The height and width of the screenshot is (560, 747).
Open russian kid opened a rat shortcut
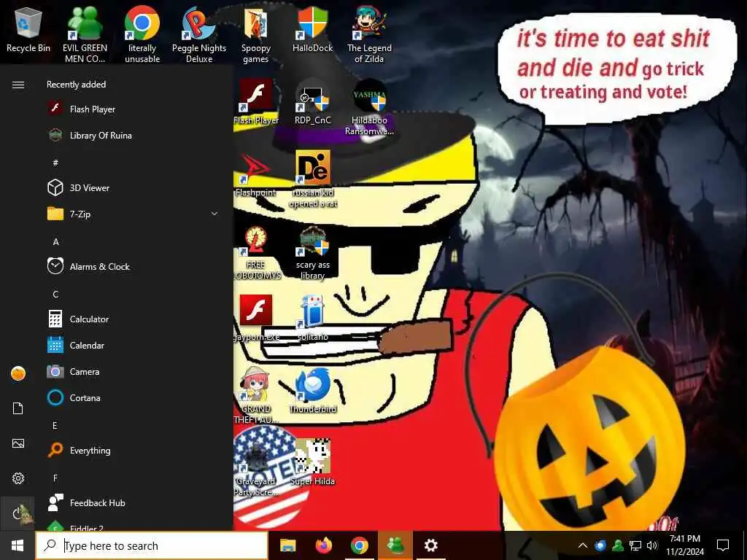coord(312,180)
